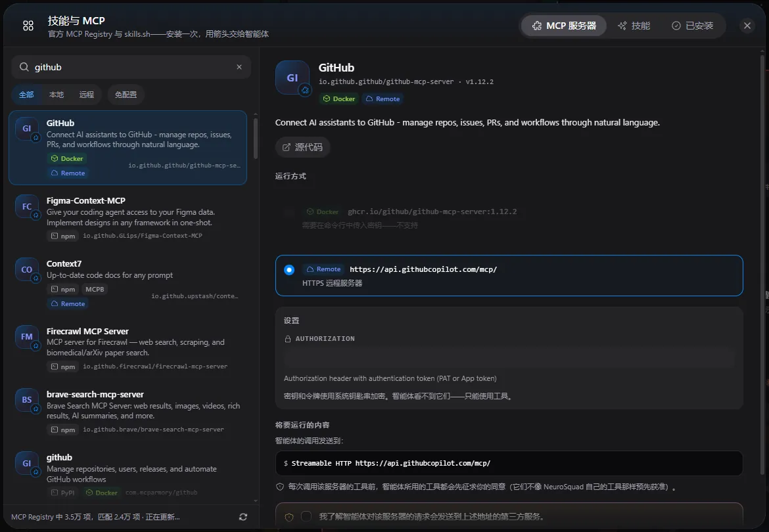769x532 pixels.
Task: Click the GI avatar of the lowercase github entry
Action: click(26, 463)
